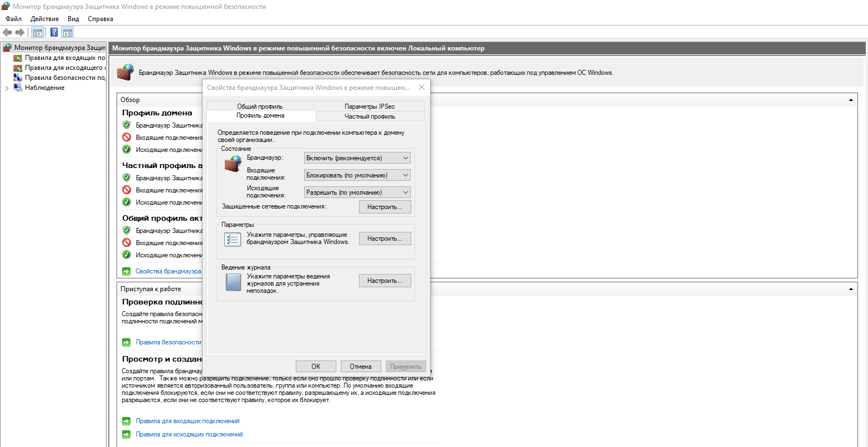The height and width of the screenshot is (447, 868).
Task: Click the green arrow icon beside Правила для входящих подключений
Action: point(126,421)
